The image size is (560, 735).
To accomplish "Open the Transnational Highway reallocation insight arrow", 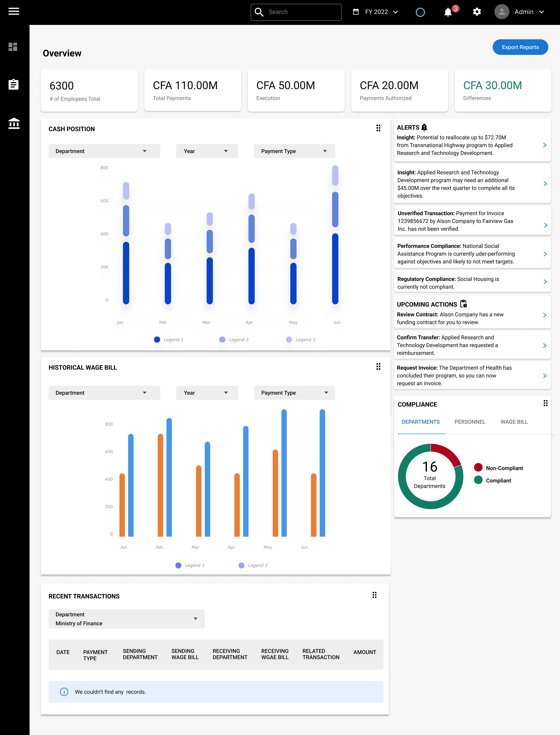I will coord(545,145).
